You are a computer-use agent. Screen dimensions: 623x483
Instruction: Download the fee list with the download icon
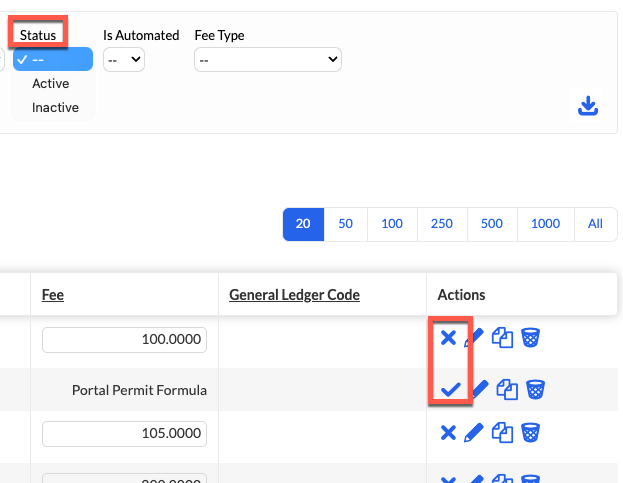pyautogui.click(x=588, y=106)
